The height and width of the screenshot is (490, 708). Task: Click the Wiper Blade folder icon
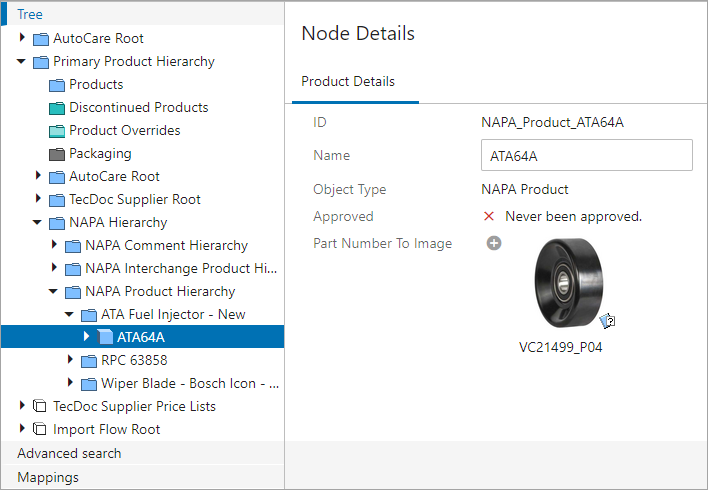(x=89, y=384)
